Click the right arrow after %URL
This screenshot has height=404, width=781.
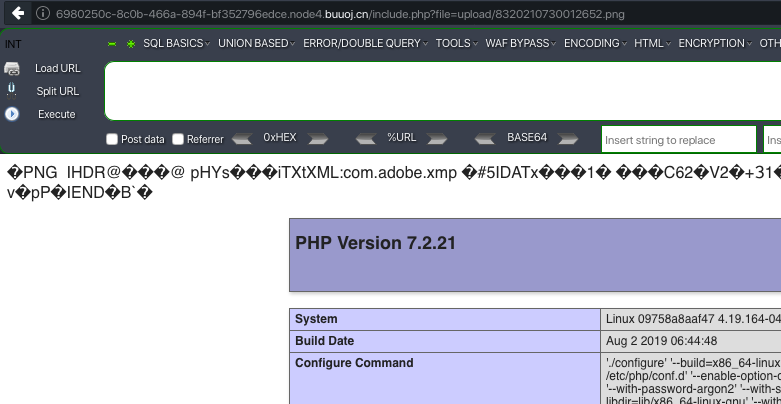(437, 139)
